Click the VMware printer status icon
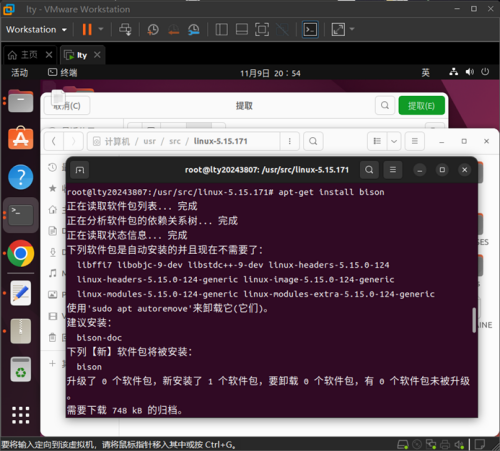 coord(445,444)
